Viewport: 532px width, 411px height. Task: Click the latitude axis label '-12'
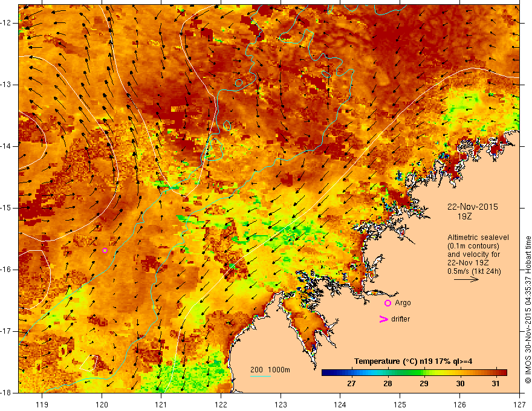7,23
